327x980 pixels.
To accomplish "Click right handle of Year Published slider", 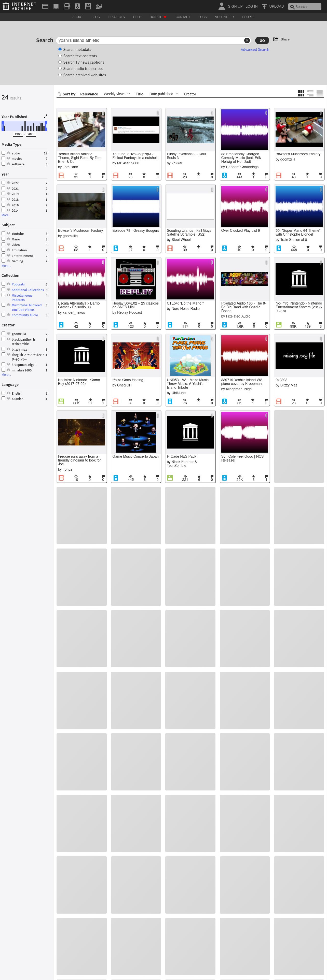I will tap(46, 126).
